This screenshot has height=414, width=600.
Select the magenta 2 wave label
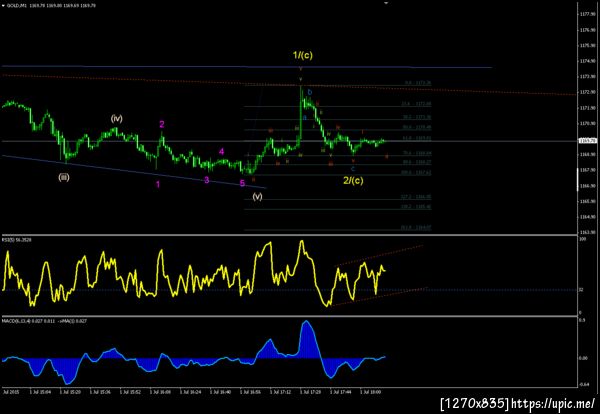click(x=162, y=124)
